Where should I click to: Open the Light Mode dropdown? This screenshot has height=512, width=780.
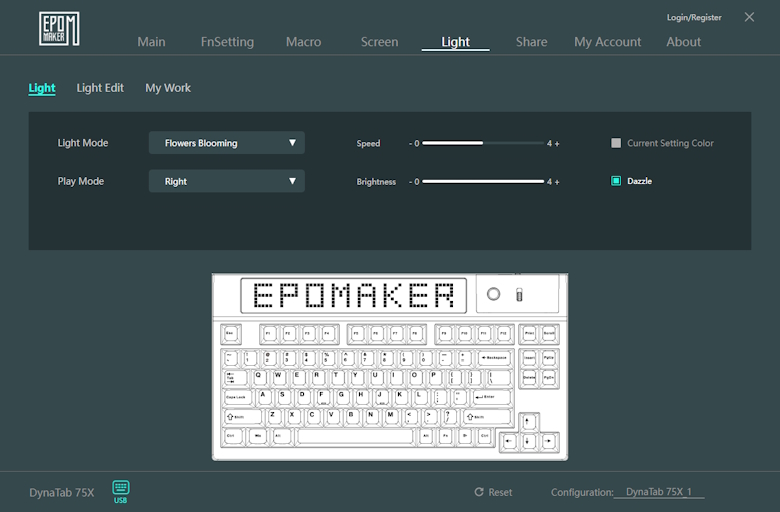(x=227, y=143)
